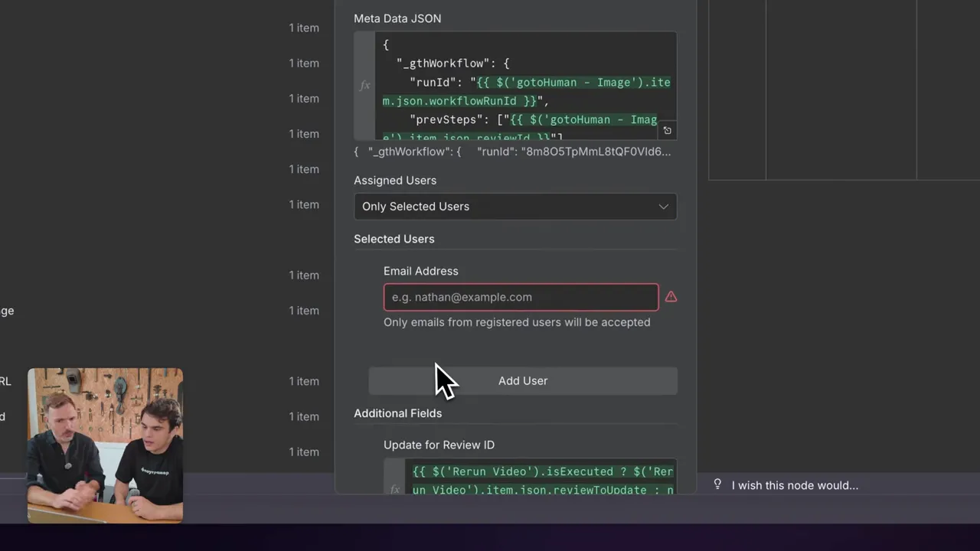Open the expanded editor for Meta Data JSON
This screenshot has height=551, width=980.
[667, 130]
